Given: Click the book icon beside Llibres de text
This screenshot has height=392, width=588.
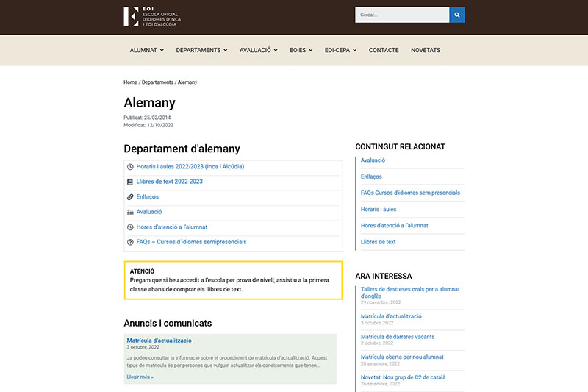Looking at the screenshot, I should [130, 182].
